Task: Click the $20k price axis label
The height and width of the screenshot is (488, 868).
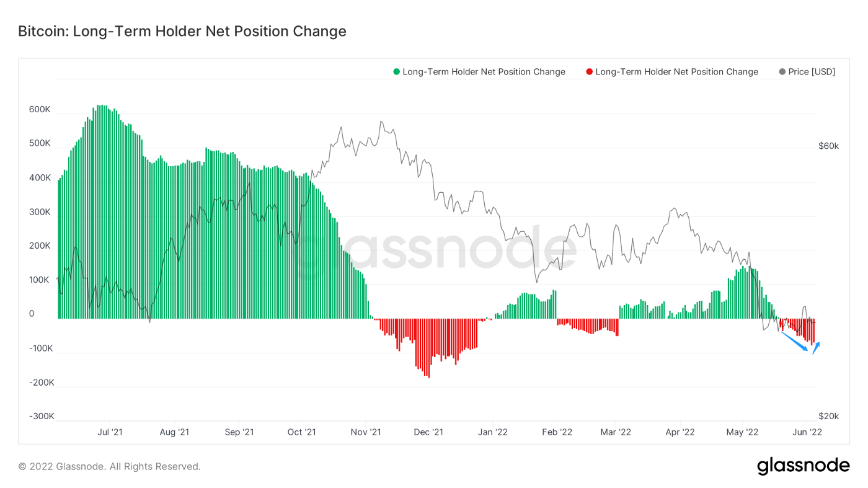Action: (x=828, y=416)
